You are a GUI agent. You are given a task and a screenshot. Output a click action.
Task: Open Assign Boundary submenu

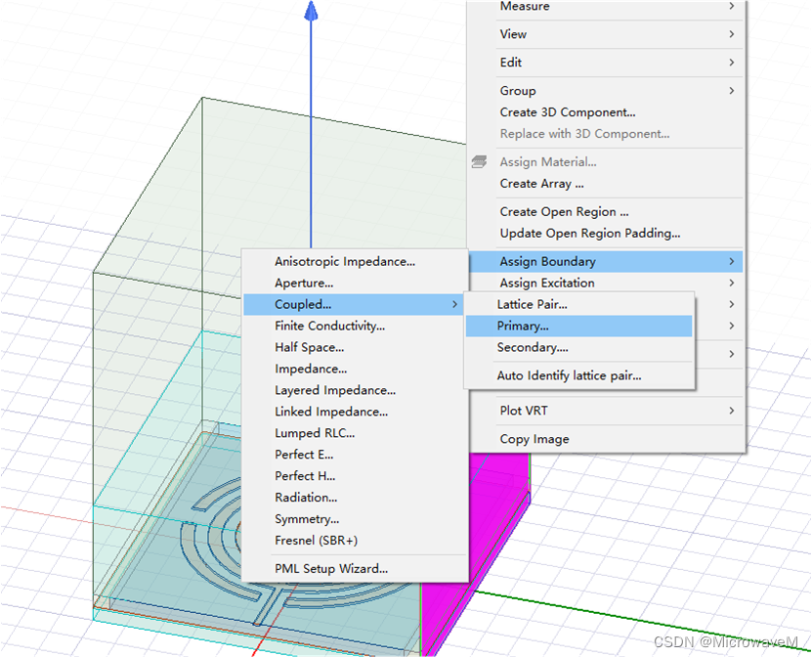click(606, 262)
